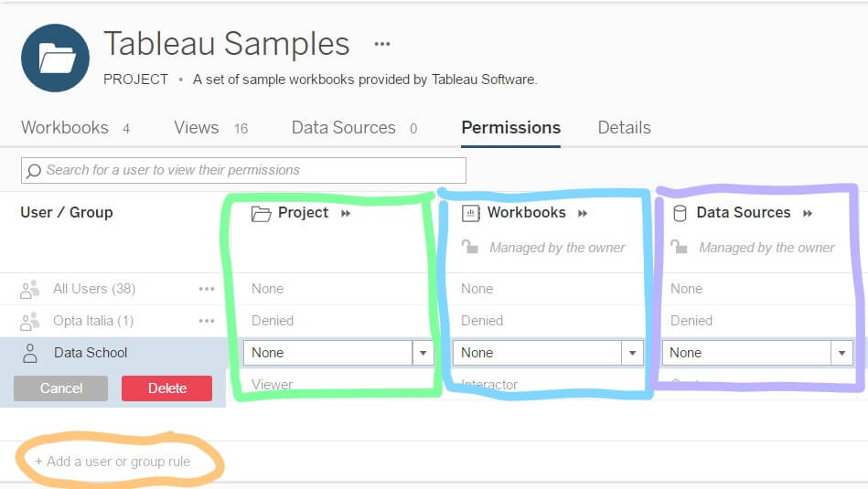Click the Data Sources lock icon
The height and width of the screenshot is (489, 868).
[x=680, y=247]
